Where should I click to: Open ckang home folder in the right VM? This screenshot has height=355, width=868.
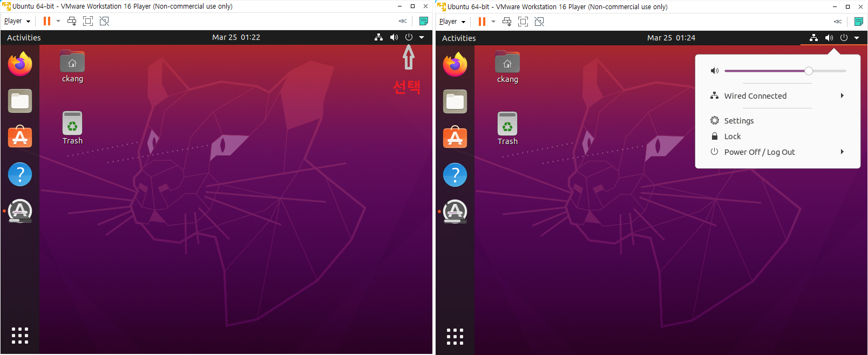pos(507,67)
